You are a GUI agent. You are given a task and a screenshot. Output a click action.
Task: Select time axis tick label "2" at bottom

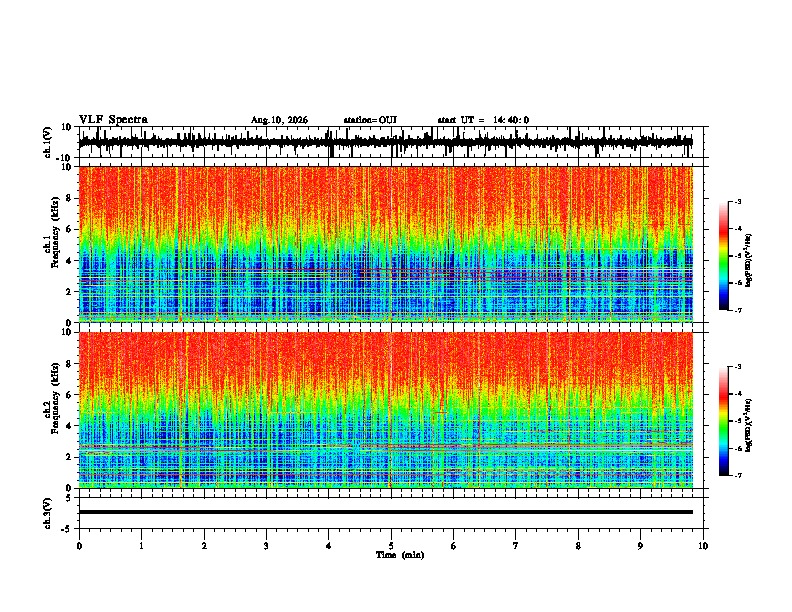click(204, 546)
